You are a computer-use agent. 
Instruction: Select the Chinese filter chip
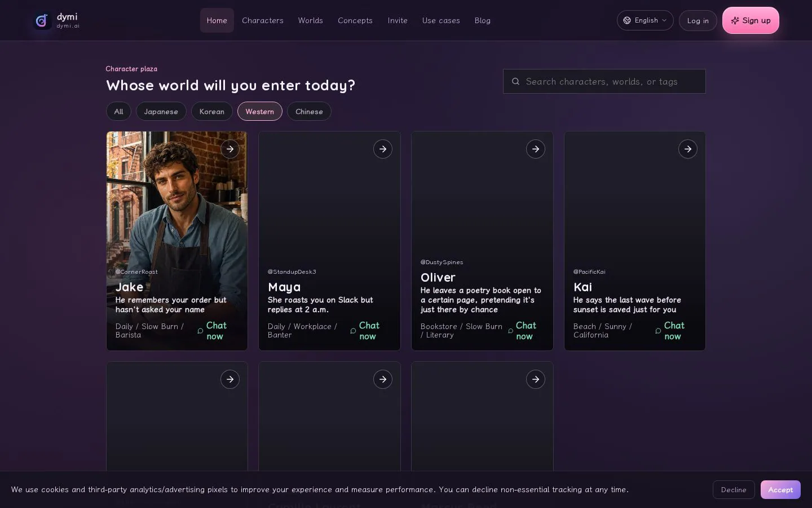tap(309, 111)
